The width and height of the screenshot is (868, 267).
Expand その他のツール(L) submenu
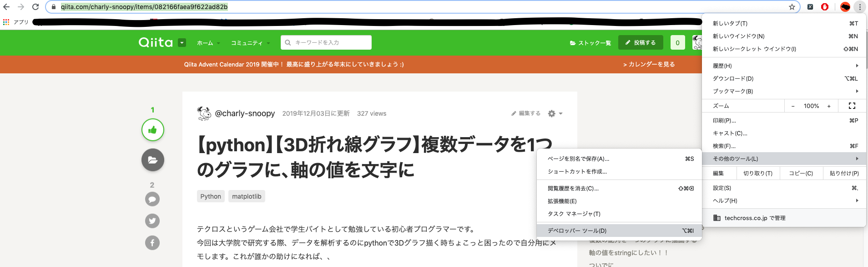tap(784, 159)
